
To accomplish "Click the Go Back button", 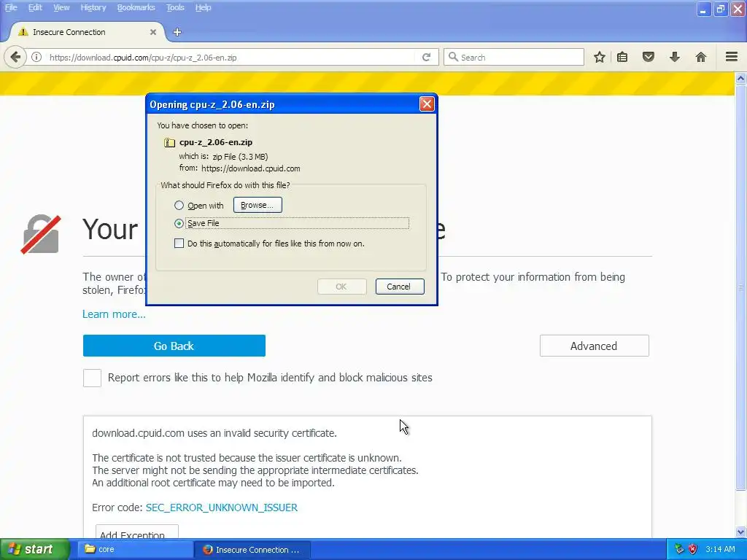I will tap(174, 346).
